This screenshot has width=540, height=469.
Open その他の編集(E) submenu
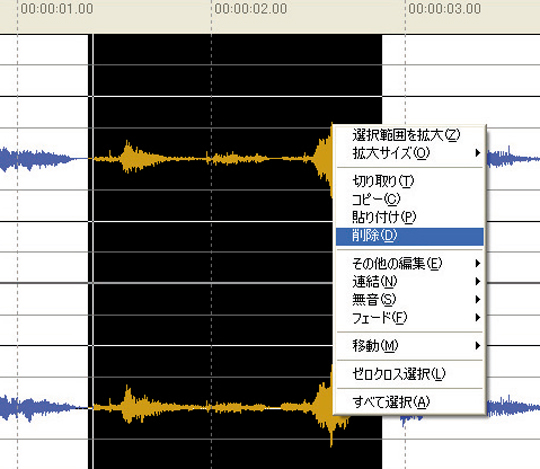tap(409, 264)
